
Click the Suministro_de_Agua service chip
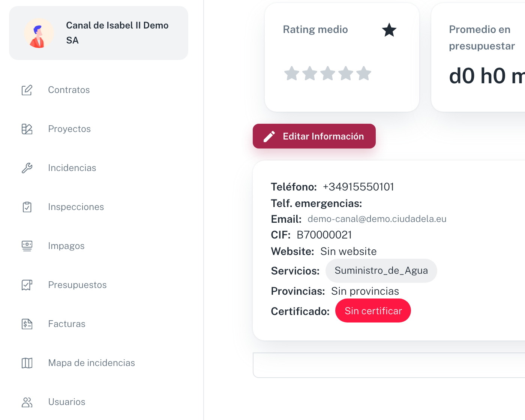click(x=381, y=271)
